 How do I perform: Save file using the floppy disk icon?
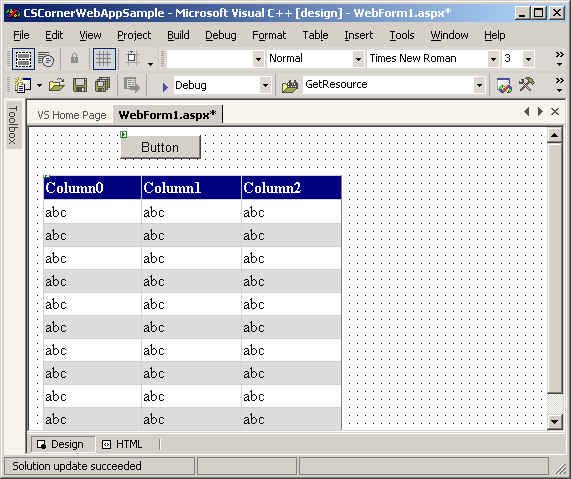point(80,85)
